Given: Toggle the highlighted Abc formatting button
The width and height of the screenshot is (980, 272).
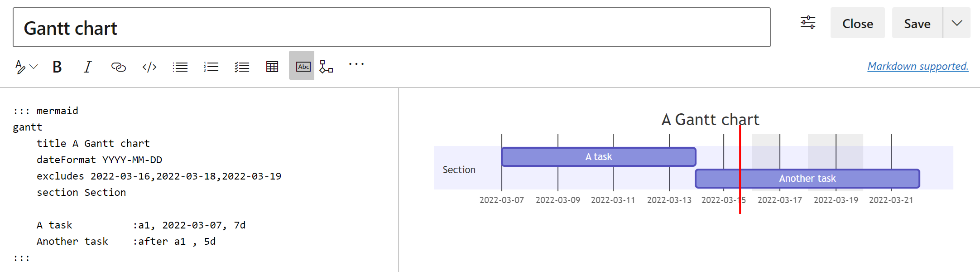Looking at the screenshot, I should 302,66.
